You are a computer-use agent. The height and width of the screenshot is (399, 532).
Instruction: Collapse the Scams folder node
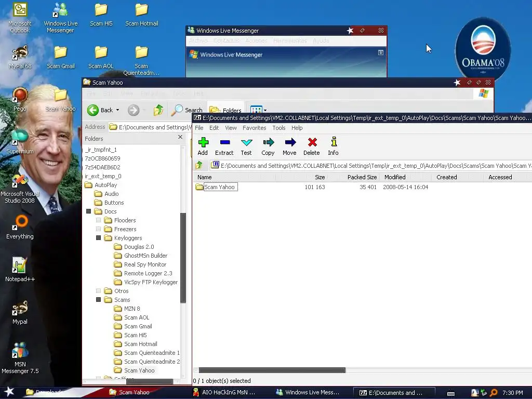98,299
